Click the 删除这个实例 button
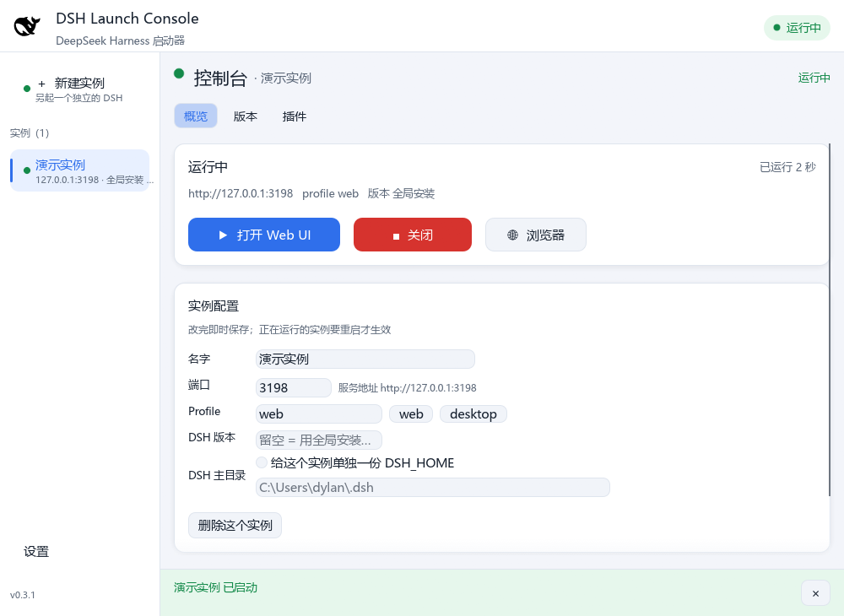 point(235,525)
